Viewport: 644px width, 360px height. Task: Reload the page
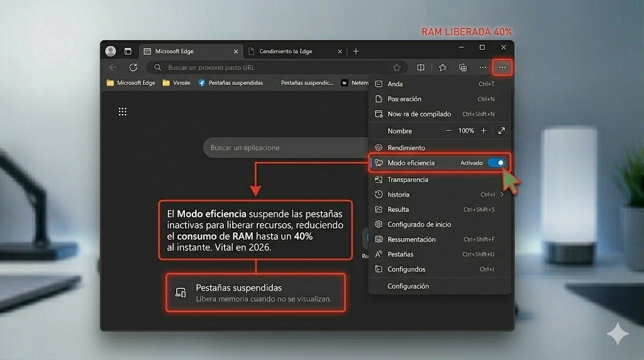[133, 67]
